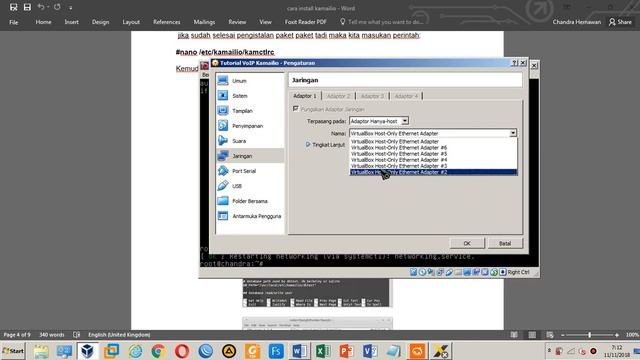
Task: Toggle Fungsikan Adaptor Jaringan checkbox
Action: tap(296, 109)
